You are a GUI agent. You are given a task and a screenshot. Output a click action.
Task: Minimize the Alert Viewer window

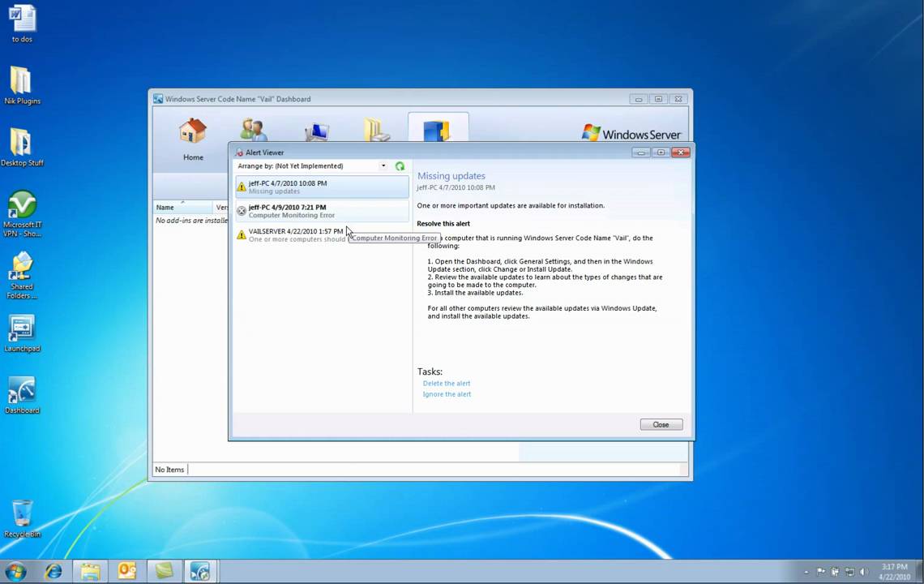tap(641, 152)
